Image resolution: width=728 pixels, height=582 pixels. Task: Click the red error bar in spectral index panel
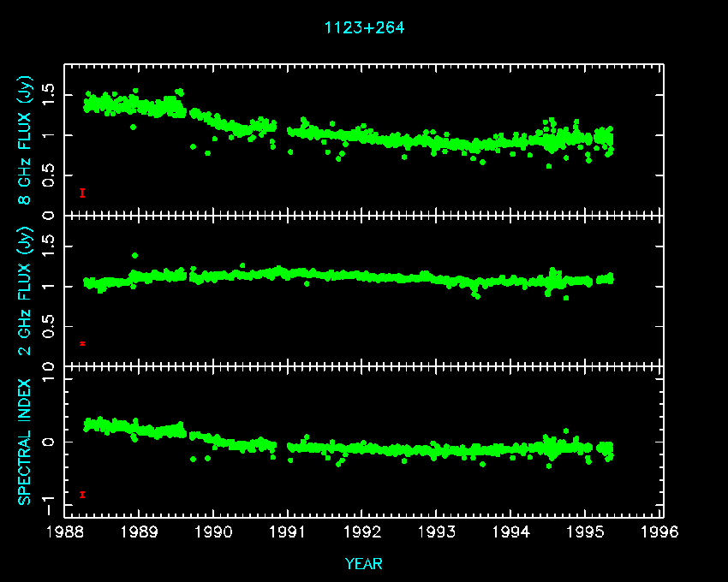(82, 495)
